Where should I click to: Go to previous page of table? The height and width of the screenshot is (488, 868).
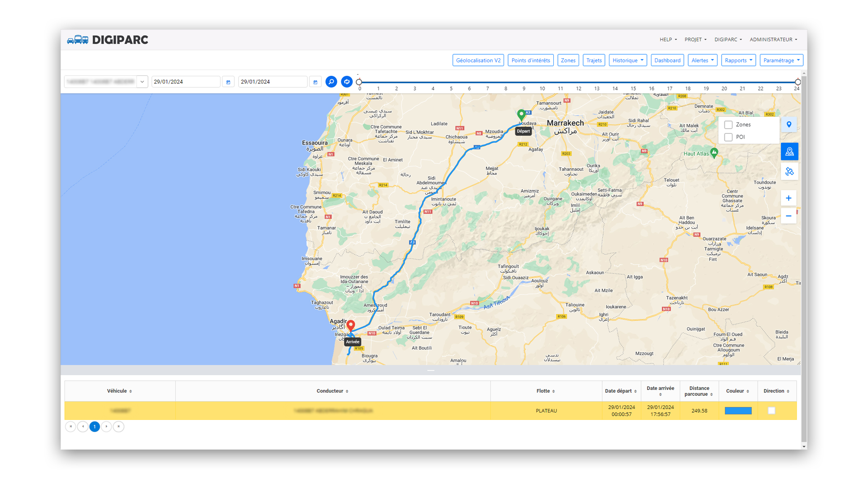[x=83, y=427]
